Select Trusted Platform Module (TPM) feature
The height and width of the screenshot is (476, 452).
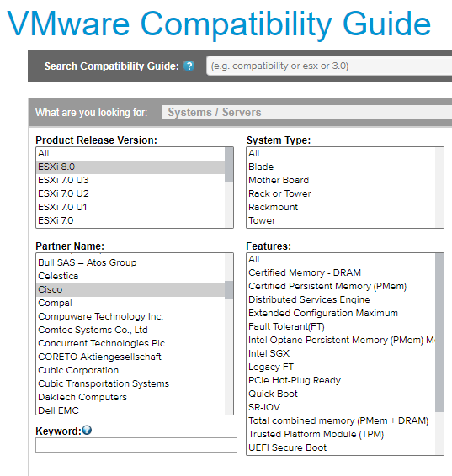[341, 435]
